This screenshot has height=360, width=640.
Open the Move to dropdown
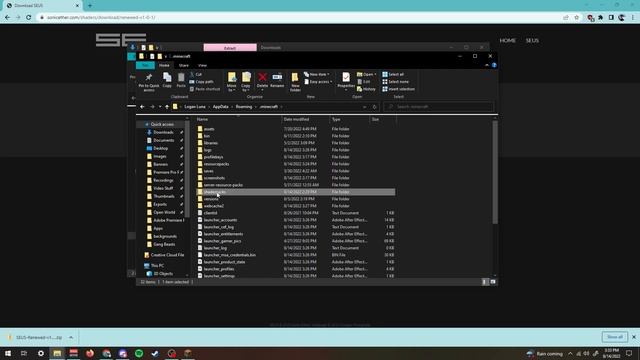[231, 82]
